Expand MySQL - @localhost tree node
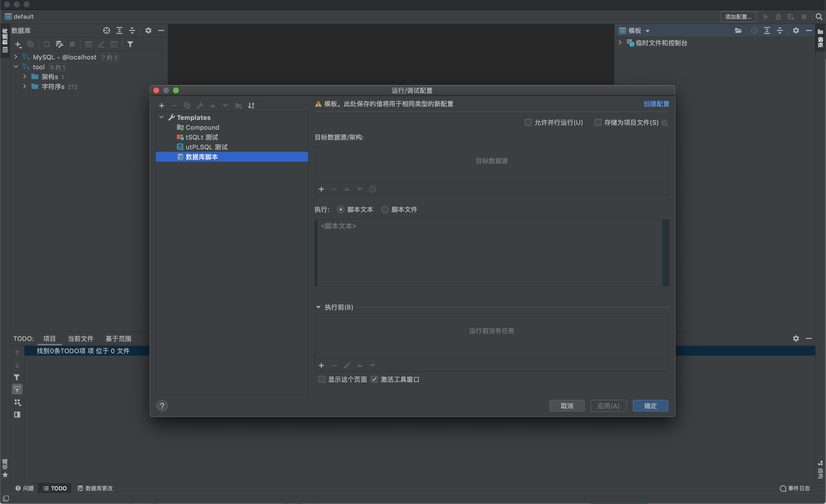 pos(16,57)
